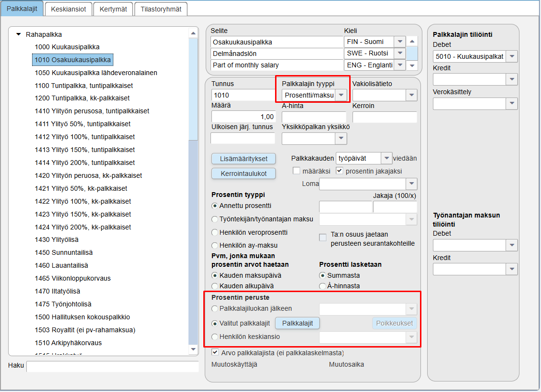Pick 1465 Viikonloppukorvaus entry
This screenshot has height=392, width=541.
coord(72,278)
